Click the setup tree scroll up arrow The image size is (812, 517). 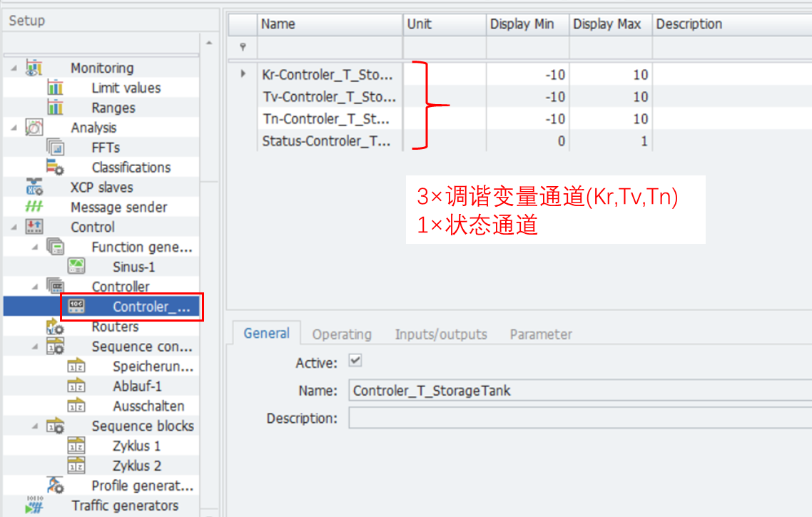(x=209, y=43)
